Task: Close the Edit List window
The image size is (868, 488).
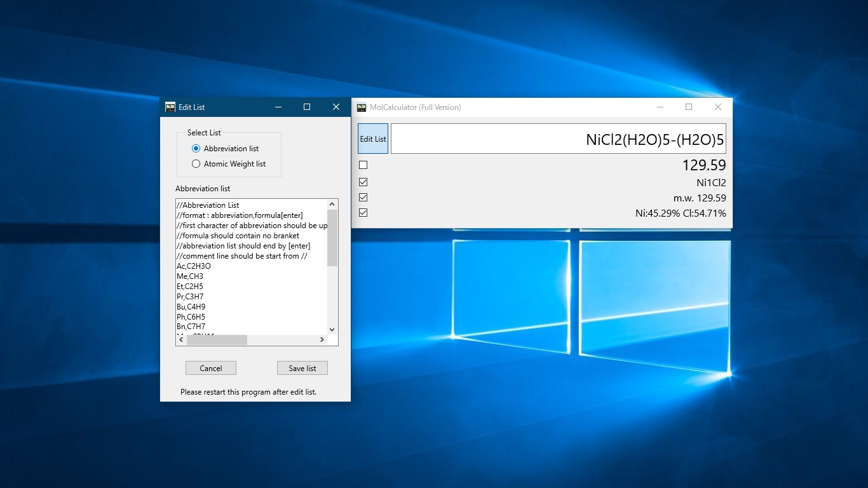Action: point(336,107)
